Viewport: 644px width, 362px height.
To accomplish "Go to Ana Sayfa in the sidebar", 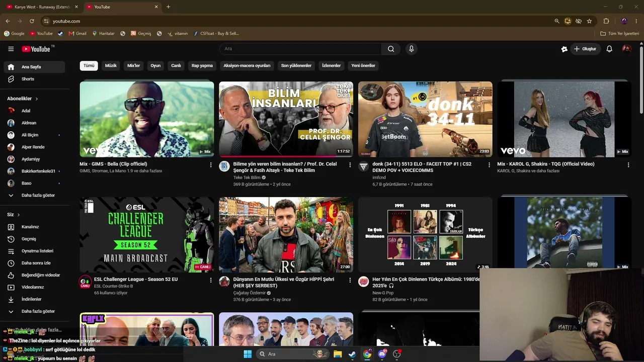I will tap(35, 67).
